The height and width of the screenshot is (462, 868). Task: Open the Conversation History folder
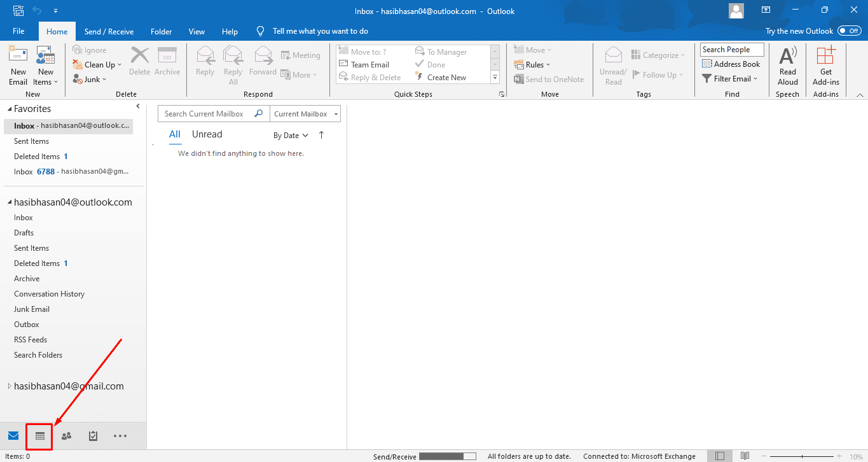50,294
